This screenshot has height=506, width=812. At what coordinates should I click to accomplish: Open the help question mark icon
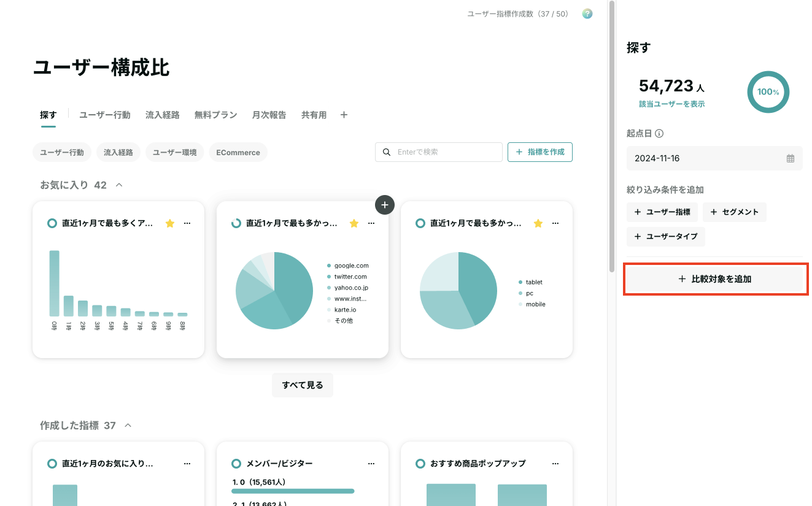pos(587,13)
